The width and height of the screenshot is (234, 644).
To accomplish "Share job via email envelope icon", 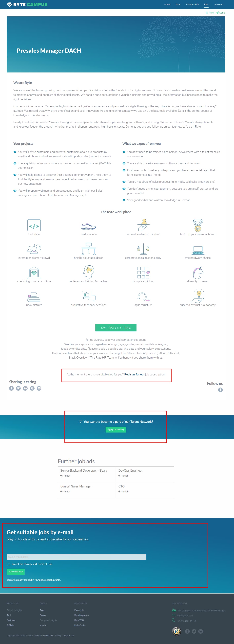I will (39, 388).
